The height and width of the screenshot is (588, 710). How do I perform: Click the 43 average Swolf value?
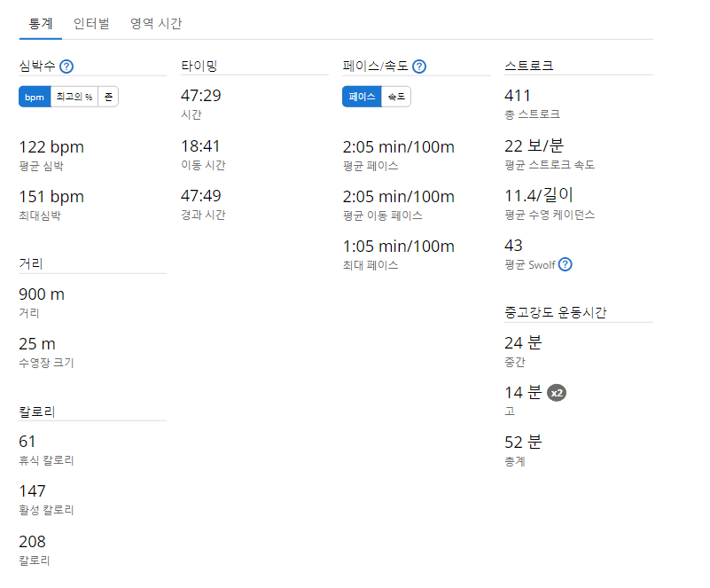(x=513, y=246)
